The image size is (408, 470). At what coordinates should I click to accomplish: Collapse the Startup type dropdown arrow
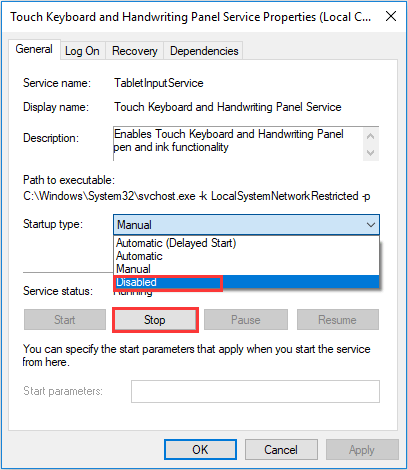[x=371, y=225]
